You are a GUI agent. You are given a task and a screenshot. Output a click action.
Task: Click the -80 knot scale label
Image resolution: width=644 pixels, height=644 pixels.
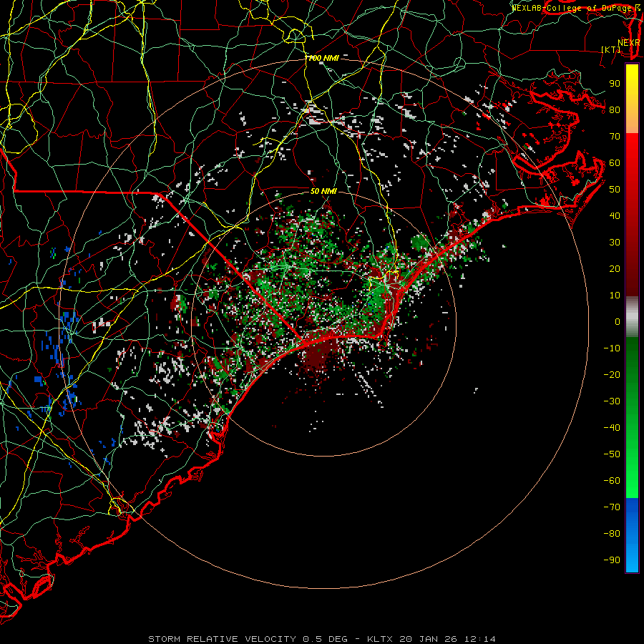(612, 534)
